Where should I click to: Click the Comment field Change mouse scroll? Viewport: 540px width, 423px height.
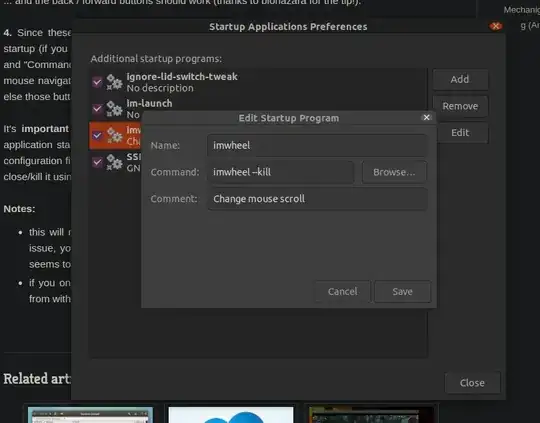coord(317,199)
